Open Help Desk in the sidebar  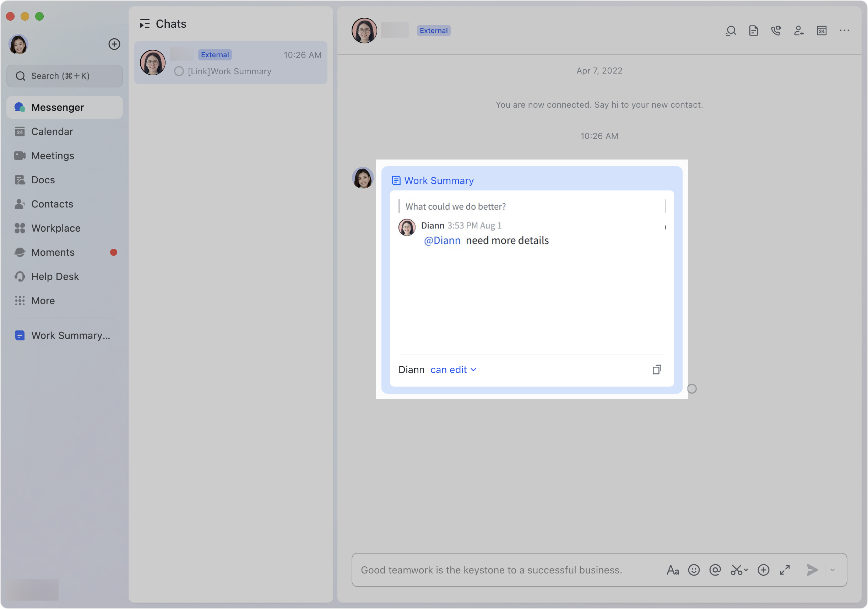coord(65,277)
